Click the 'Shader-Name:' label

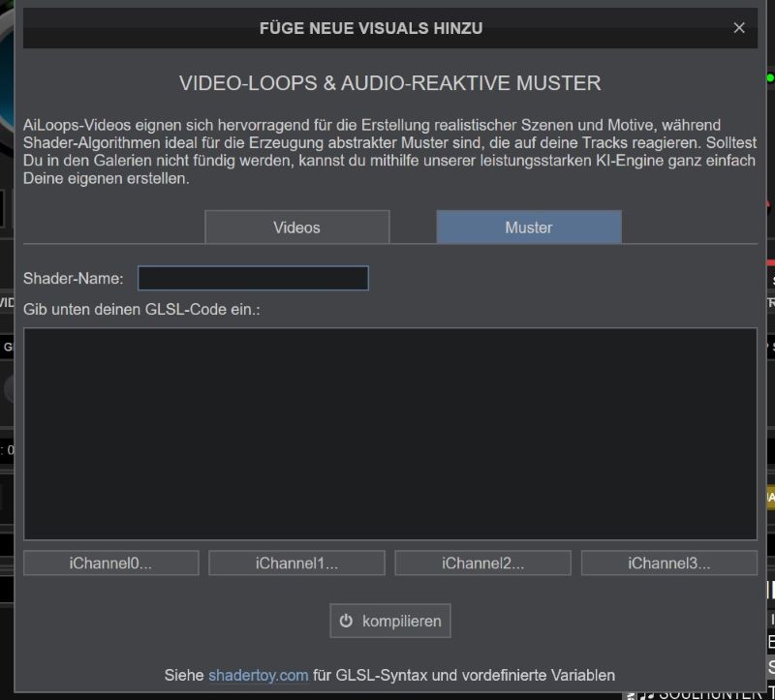74,279
